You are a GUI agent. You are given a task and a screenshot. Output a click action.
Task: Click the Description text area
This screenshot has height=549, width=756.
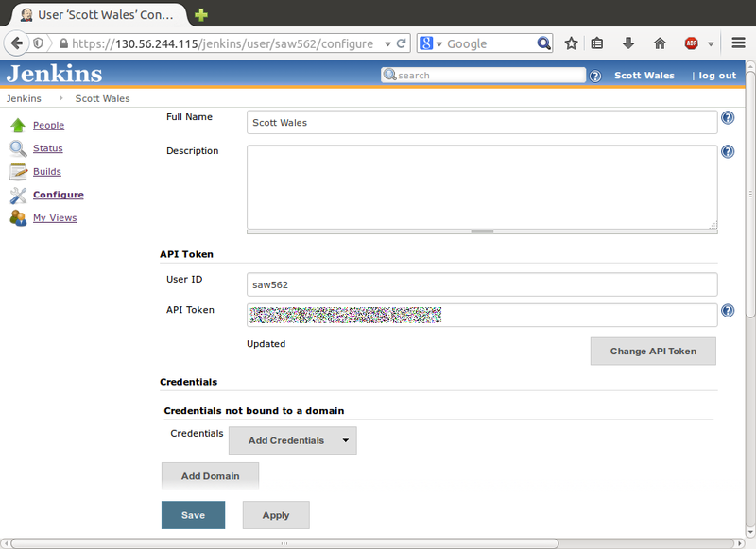482,187
